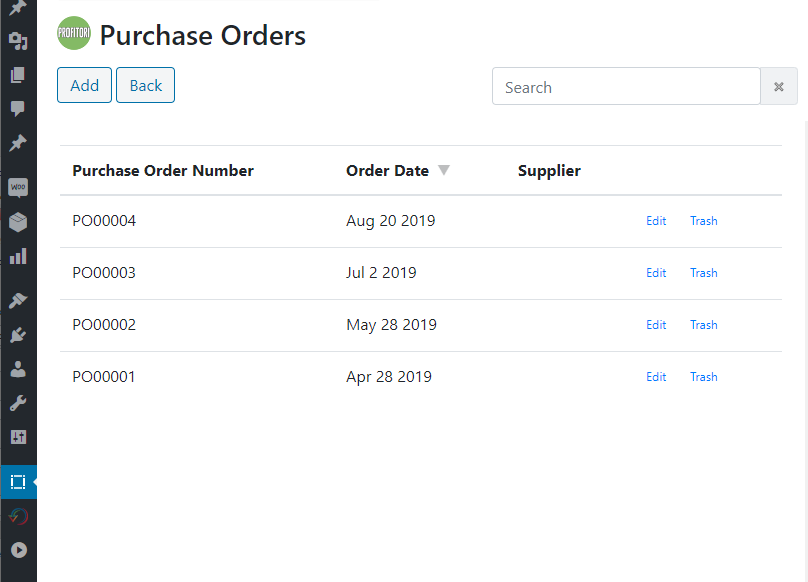Open the Appearance brush icon in sidebar

pyautogui.click(x=18, y=301)
